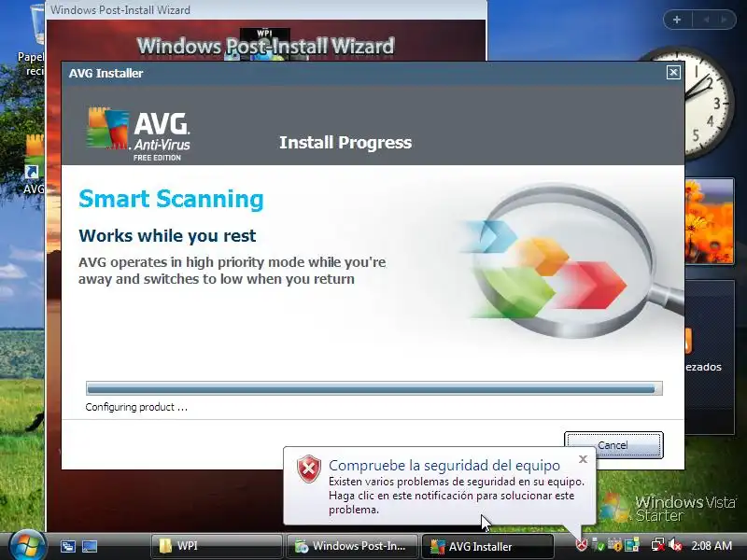Switch to the WPI taskbar button
Viewport: 747px width, 560px height.
(217, 546)
